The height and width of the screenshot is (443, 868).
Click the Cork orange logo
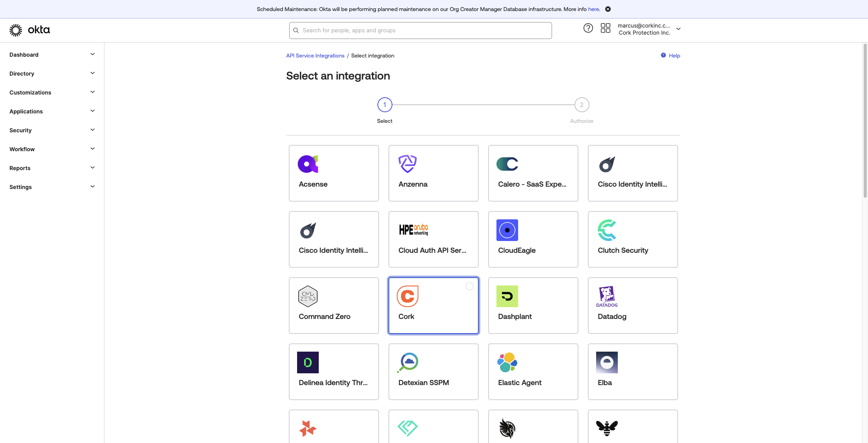407,296
